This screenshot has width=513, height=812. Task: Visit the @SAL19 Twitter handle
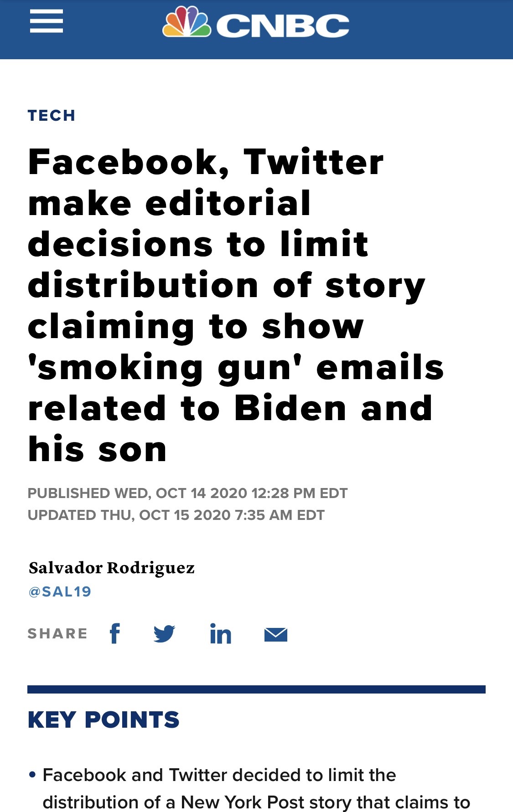[x=60, y=591]
